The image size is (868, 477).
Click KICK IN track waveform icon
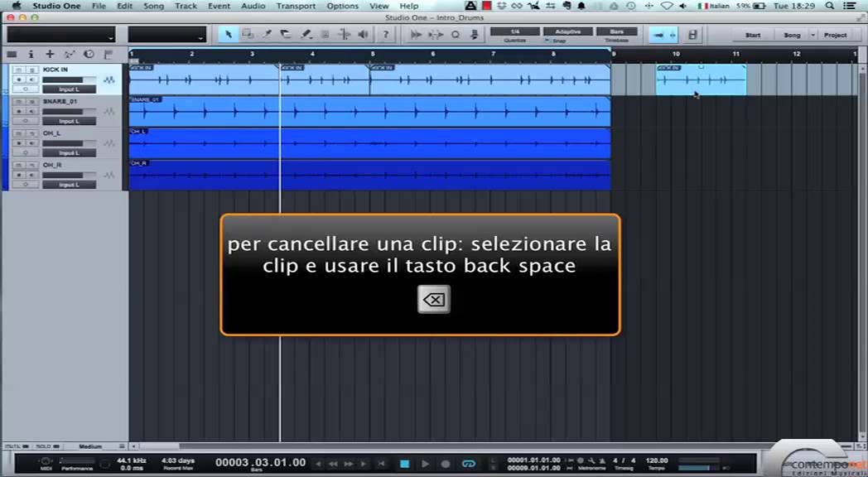point(109,80)
